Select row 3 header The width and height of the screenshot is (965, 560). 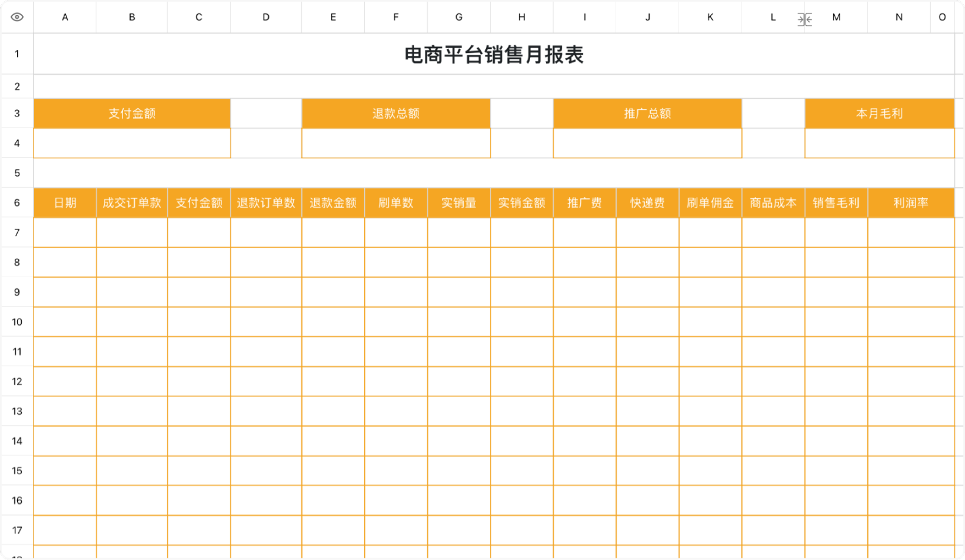(17, 114)
